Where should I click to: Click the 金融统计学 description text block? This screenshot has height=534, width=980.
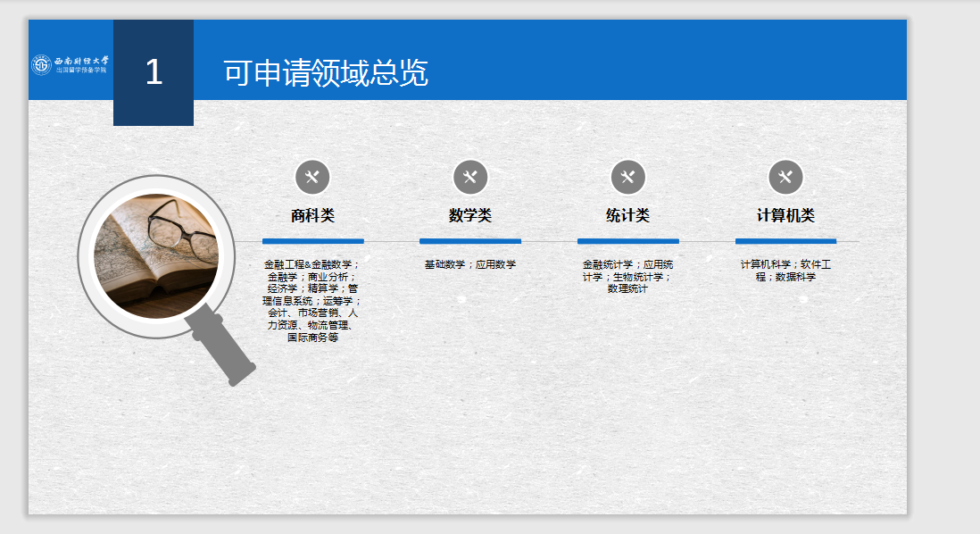click(627, 276)
